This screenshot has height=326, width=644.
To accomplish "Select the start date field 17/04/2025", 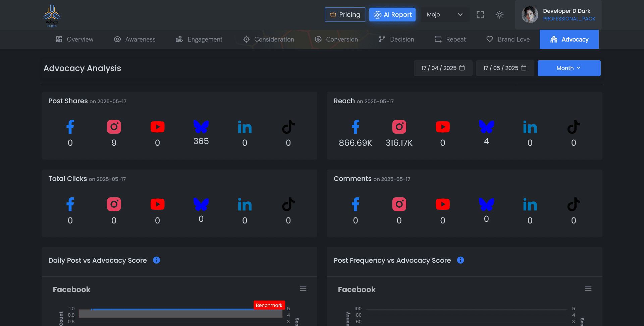I will tap(443, 68).
